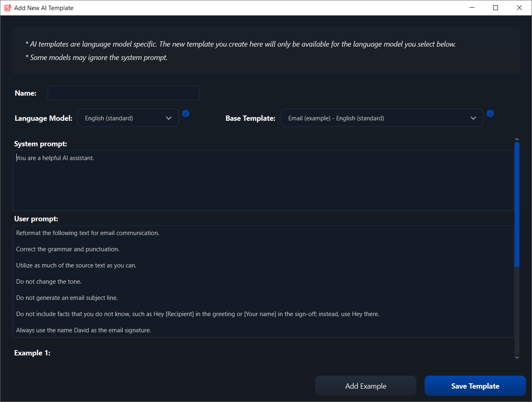Image resolution: width=532 pixels, height=402 pixels.
Task: Click the Language Model chevron arrow
Action: [169, 118]
